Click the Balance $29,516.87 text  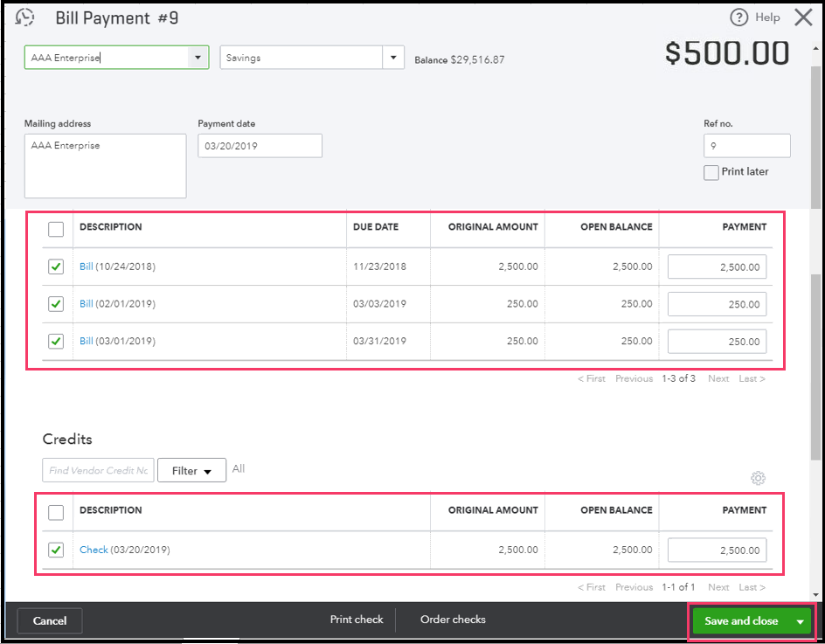coord(460,59)
